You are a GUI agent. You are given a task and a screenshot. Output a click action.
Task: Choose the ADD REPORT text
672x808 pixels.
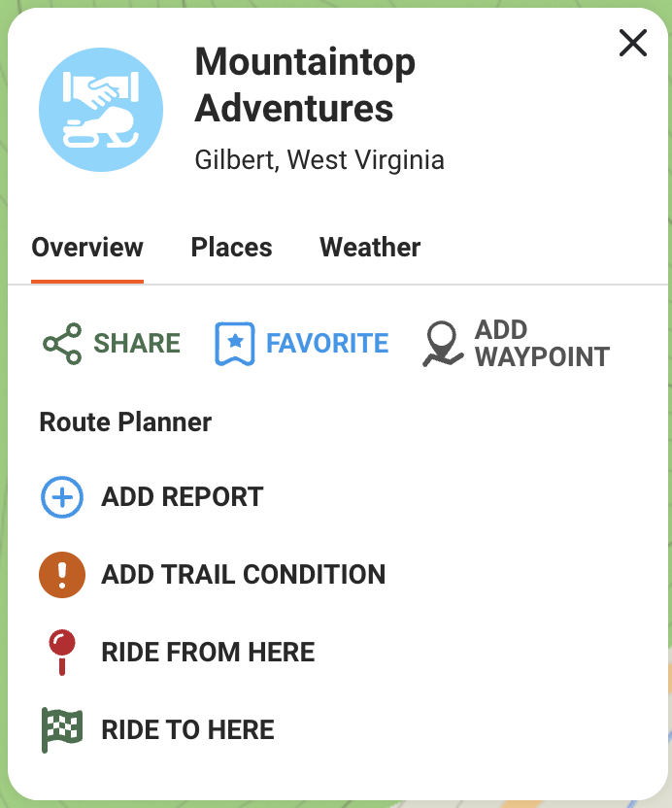(183, 497)
